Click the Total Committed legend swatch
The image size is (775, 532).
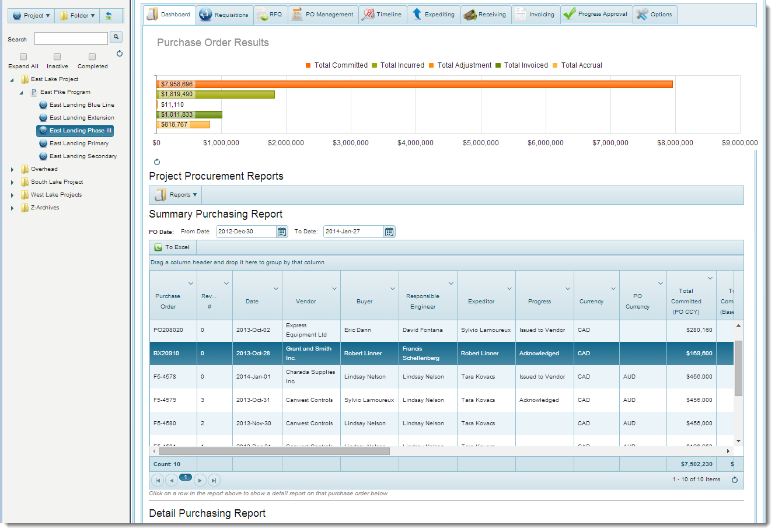click(x=308, y=65)
